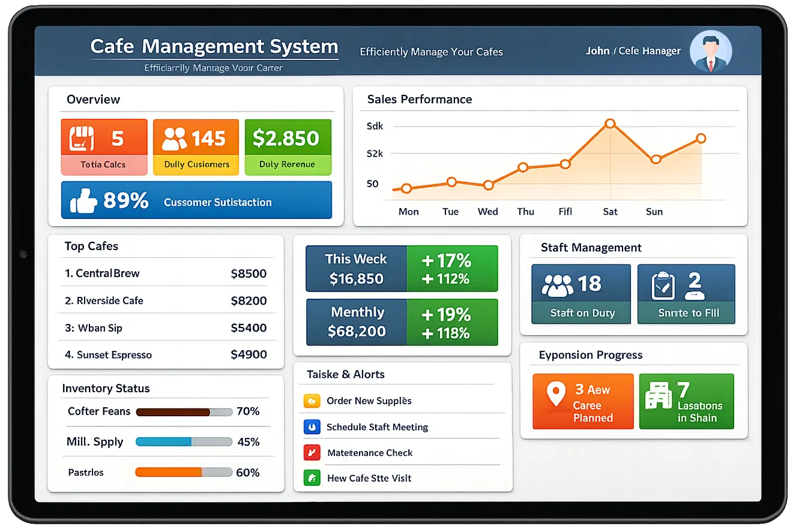Click the Friday data point on sales chart

565,164
